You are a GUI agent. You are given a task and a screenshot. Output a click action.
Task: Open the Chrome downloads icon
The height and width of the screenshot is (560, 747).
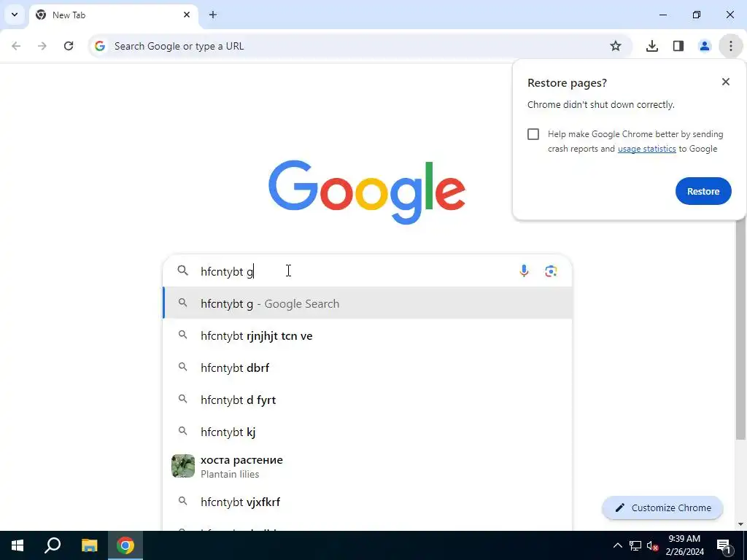pyautogui.click(x=652, y=46)
